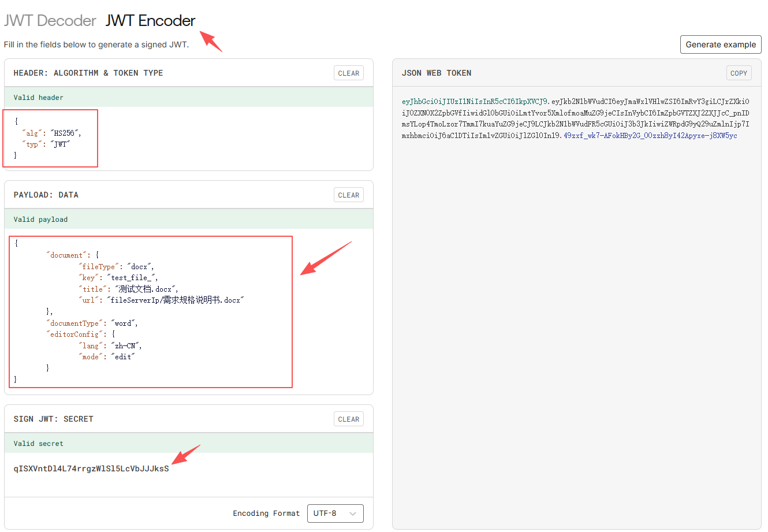Click the "mode": "edit" payload line
This screenshot has height=532, width=768.
coord(106,357)
